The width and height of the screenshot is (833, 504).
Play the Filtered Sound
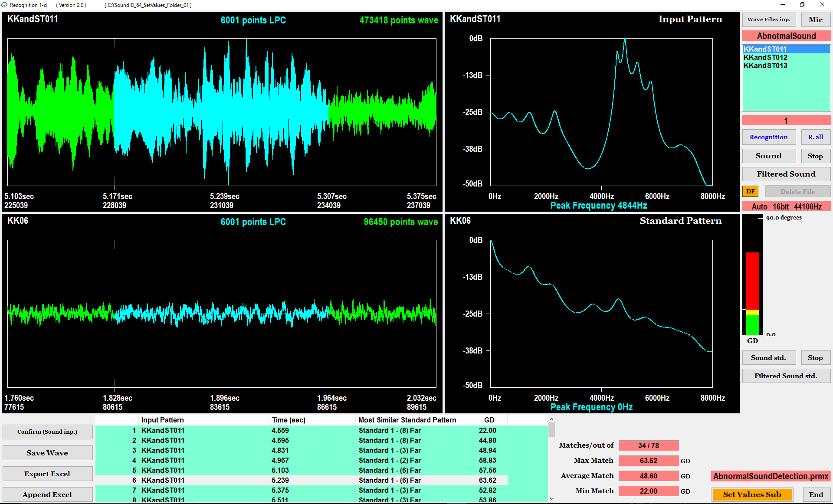pyautogui.click(x=786, y=174)
